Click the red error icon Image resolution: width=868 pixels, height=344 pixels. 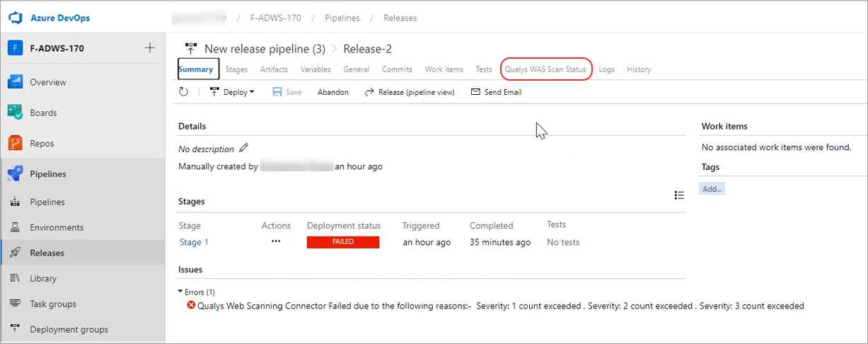(191, 306)
